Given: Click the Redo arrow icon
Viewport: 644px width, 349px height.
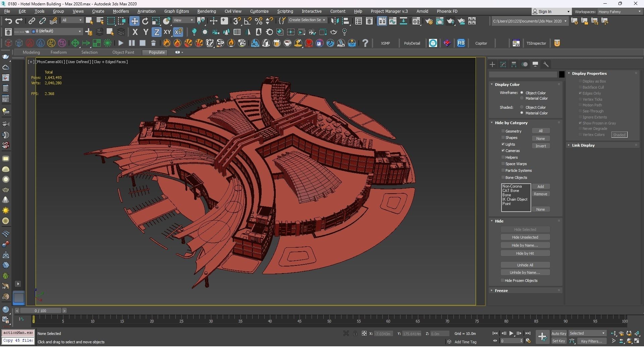Looking at the screenshot, I should coord(19,21).
